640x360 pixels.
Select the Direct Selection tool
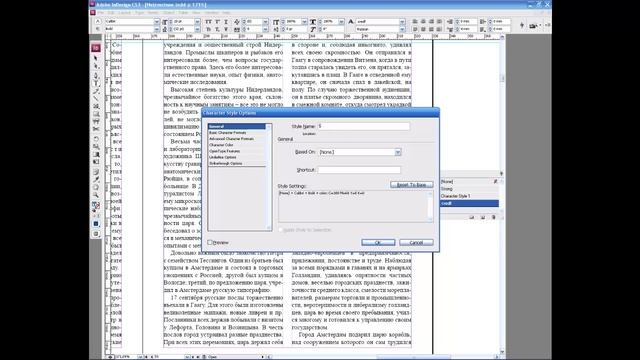coord(96,67)
